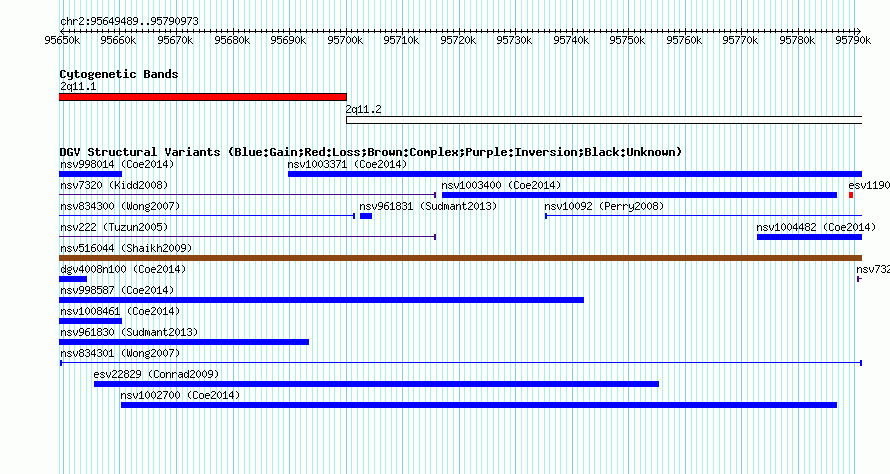Click the 2q11.1 band label
The height and width of the screenshot is (474, 890).
tap(78, 86)
